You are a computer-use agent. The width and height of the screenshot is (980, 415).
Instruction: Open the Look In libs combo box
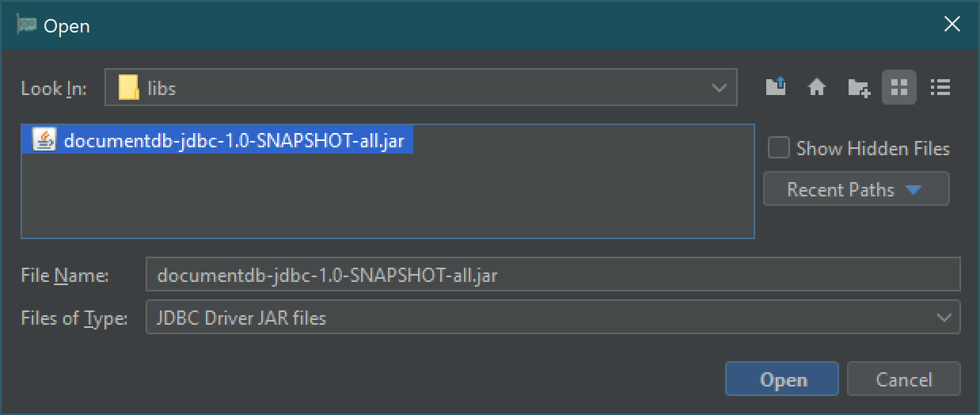pos(421,87)
